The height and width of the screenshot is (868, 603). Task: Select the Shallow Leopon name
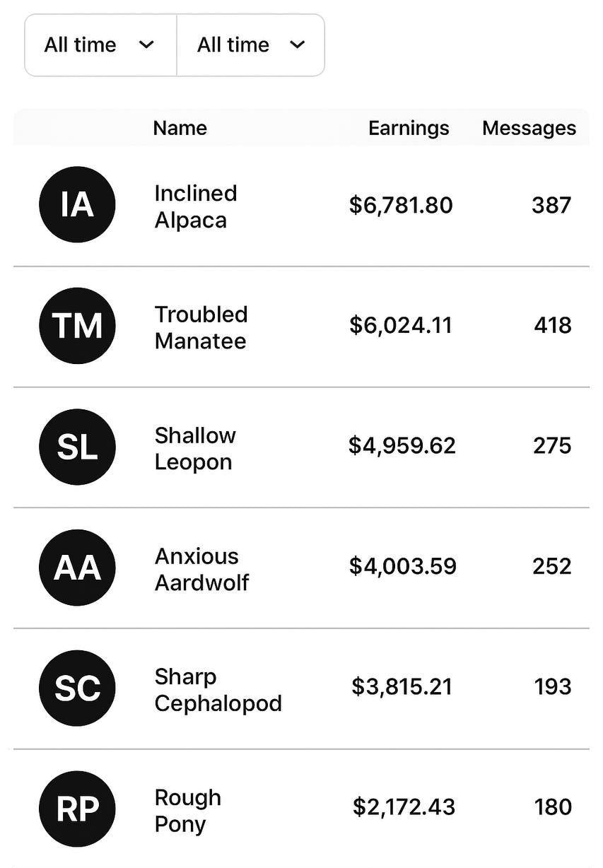(x=195, y=448)
